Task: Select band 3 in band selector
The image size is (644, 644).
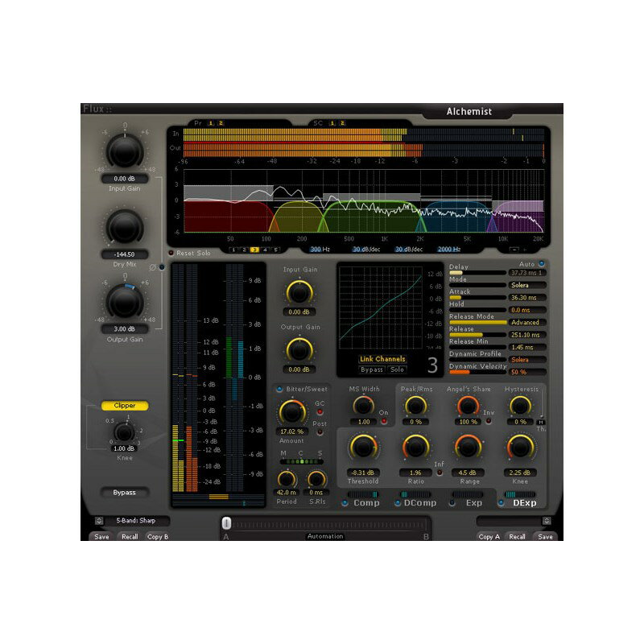Action: [x=254, y=250]
